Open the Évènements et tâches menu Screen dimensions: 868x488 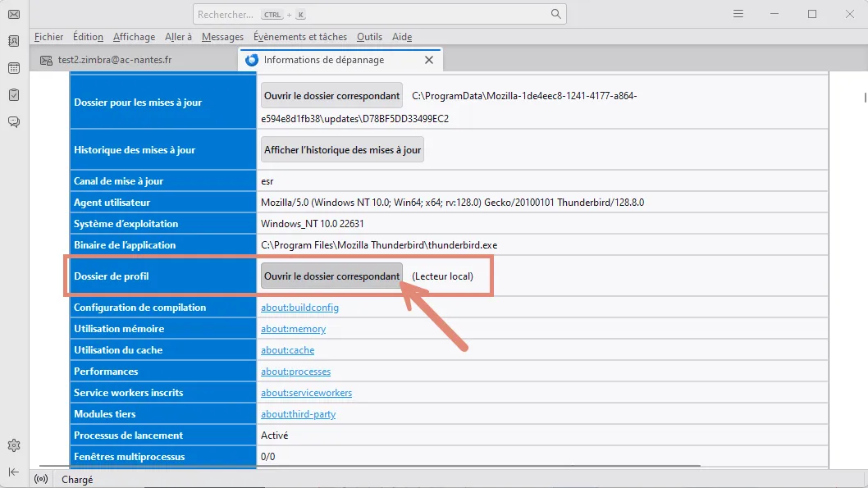[x=300, y=37]
